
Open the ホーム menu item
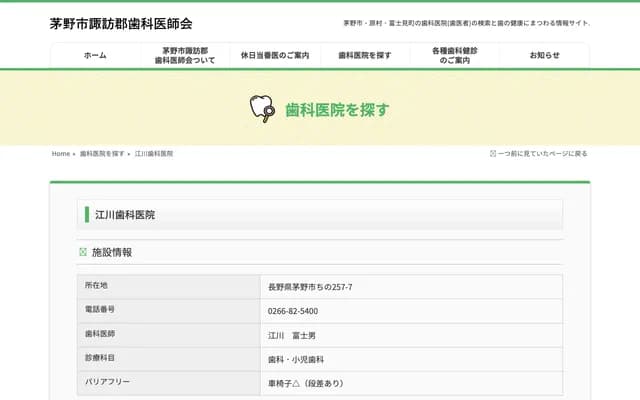pos(95,55)
